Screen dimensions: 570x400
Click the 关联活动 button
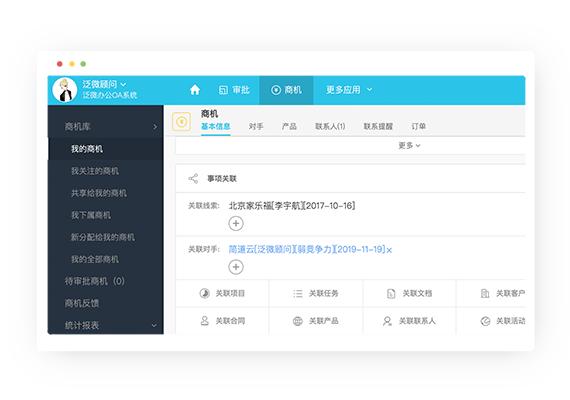click(503, 321)
